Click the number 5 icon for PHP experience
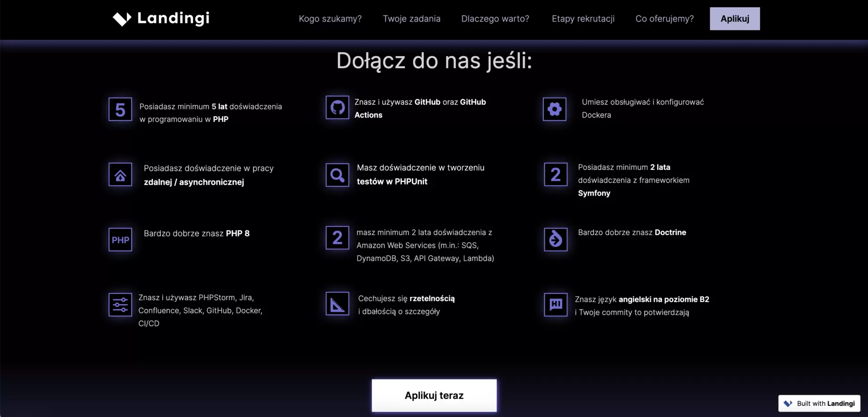This screenshot has width=868, height=417. [x=120, y=109]
